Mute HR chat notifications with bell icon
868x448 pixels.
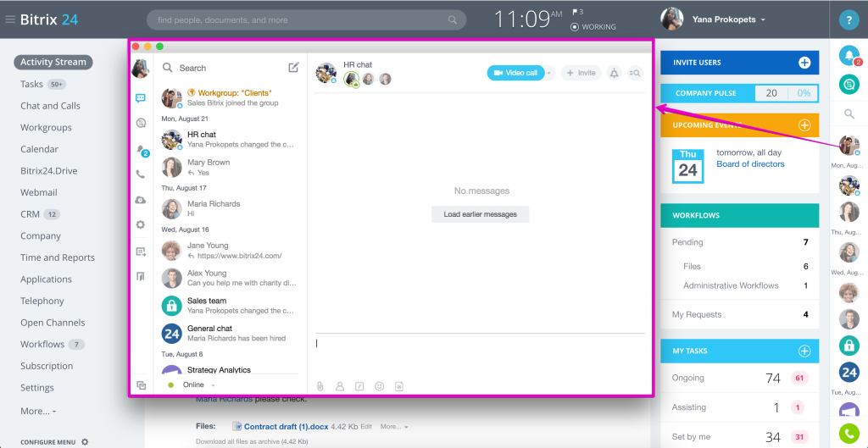coord(615,73)
